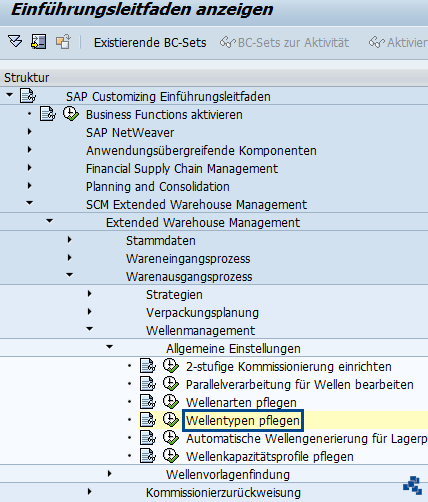Screen dimensions: 428x502
Task: Select Wellenmanagement label
Action: point(200,331)
